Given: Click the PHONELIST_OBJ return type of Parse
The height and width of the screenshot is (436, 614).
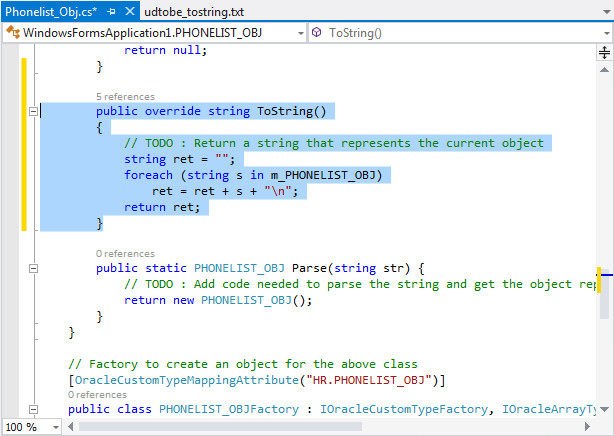Looking at the screenshot, I should click(x=239, y=268).
